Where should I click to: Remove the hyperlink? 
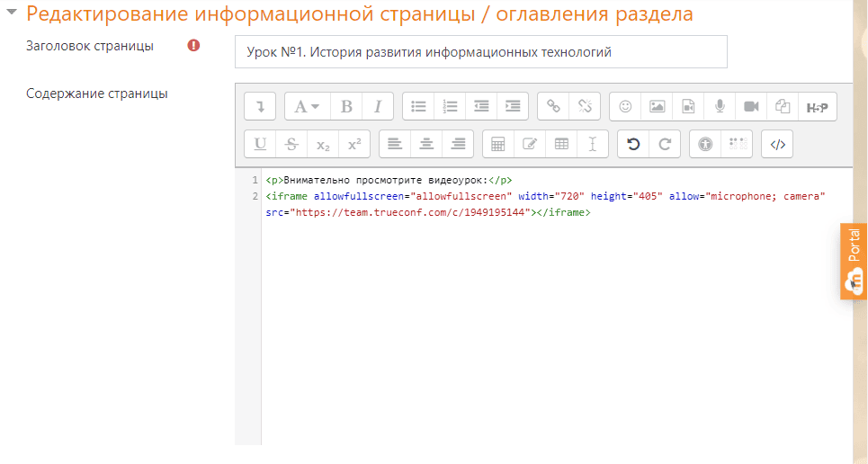click(586, 106)
